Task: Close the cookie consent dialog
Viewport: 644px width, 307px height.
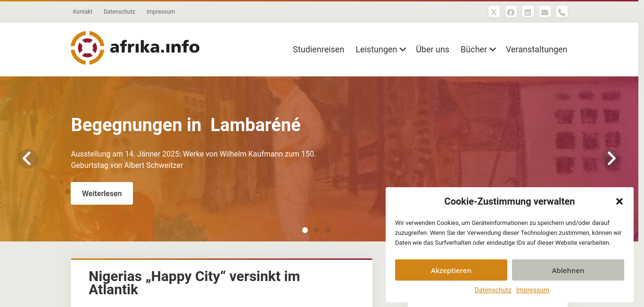Action: click(x=619, y=201)
